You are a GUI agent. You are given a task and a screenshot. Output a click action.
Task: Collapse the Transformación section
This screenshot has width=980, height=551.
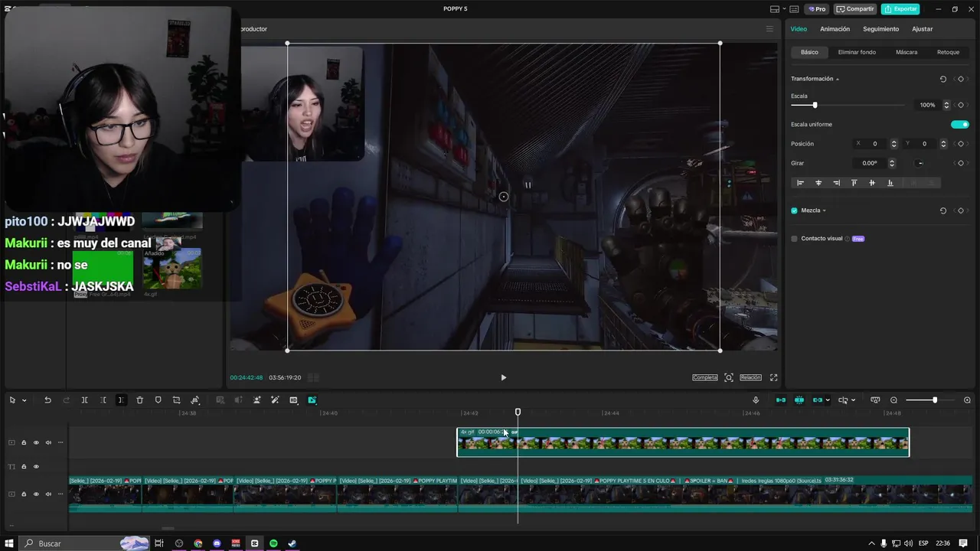coord(838,79)
